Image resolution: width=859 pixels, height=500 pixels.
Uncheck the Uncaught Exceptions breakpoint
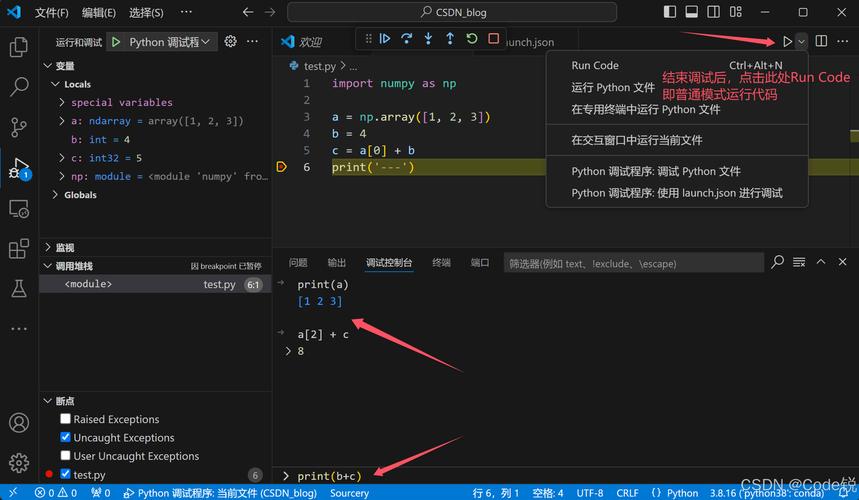point(66,438)
